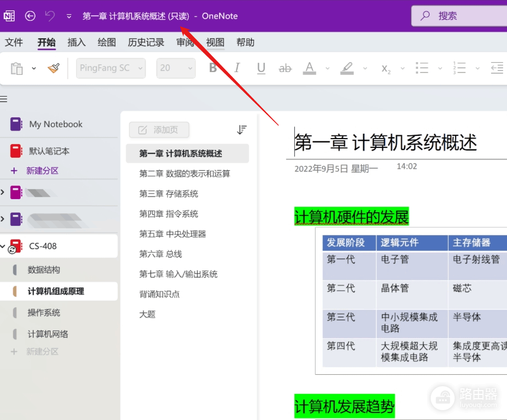The width and height of the screenshot is (507, 420).
Task: Open the 文件 menu
Action: pyautogui.click(x=14, y=43)
